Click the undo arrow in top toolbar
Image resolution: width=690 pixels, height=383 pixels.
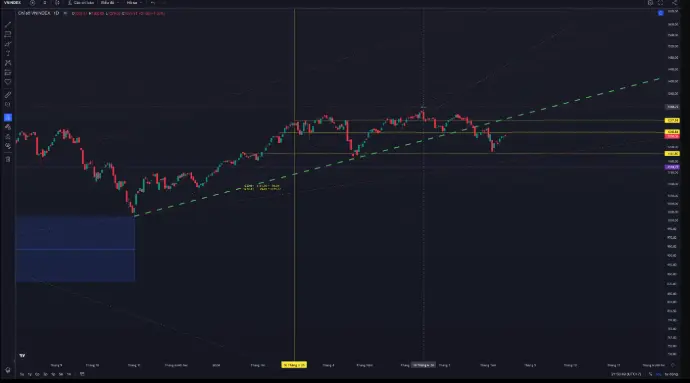153,3
